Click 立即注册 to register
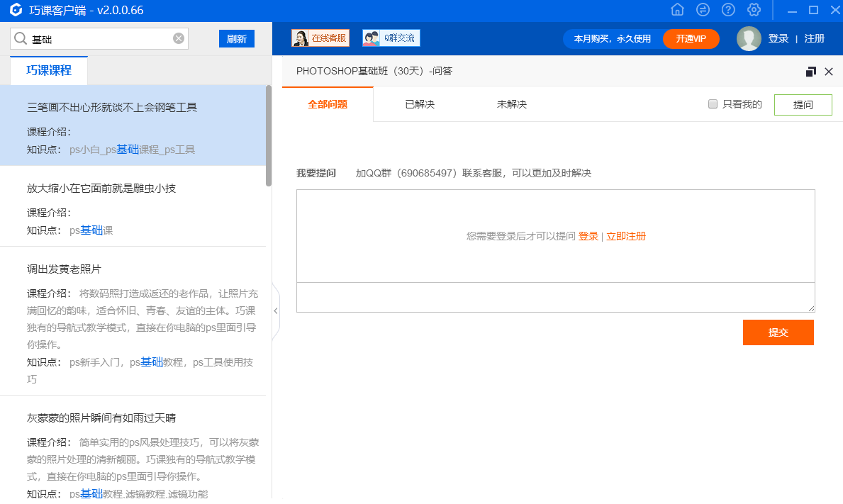Image resolution: width=843 pixels, height=504 pixels. [627, 236]
